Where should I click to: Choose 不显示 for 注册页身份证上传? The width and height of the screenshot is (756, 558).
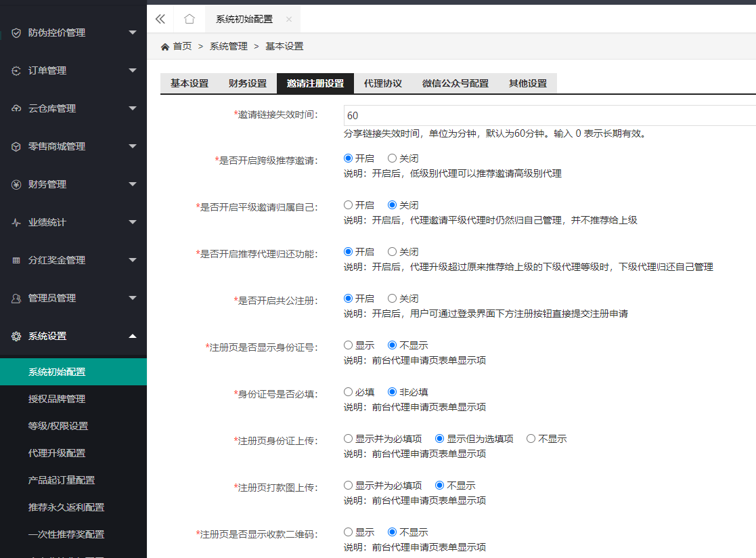(531, 439)
